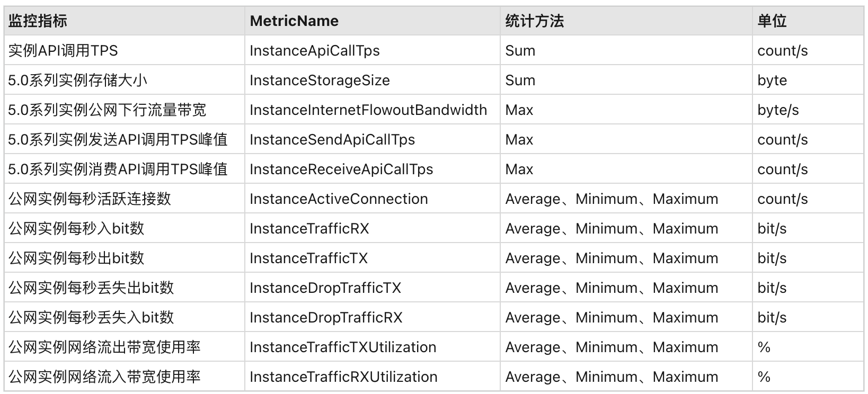The width and height of the screenshot is (868, 394).
Task: Click the 监控指标 column header
Action: tap(38, 21)
